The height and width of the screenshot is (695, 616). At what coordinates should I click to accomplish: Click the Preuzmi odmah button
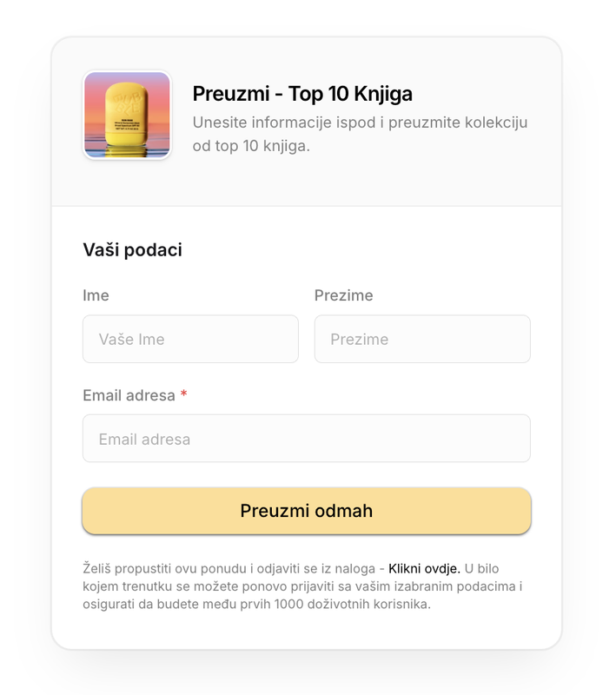click(307, 511)
